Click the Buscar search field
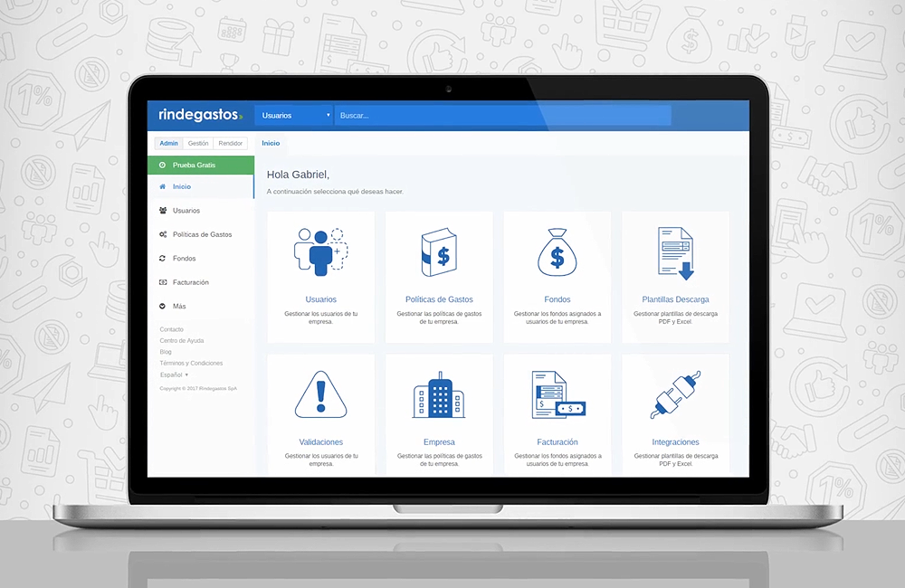This screenshot has height=588, width=905. point(502,116)
